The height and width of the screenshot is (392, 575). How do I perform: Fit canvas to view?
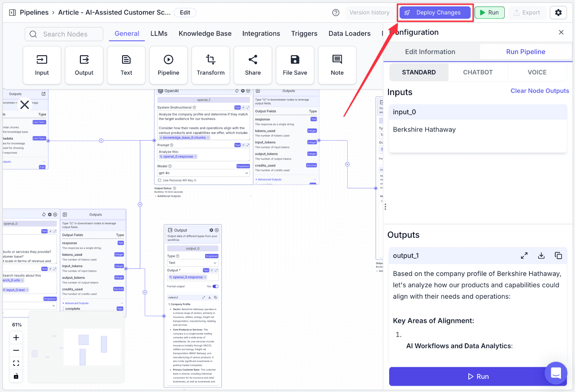pyautogui.click(x=16, y=363)
